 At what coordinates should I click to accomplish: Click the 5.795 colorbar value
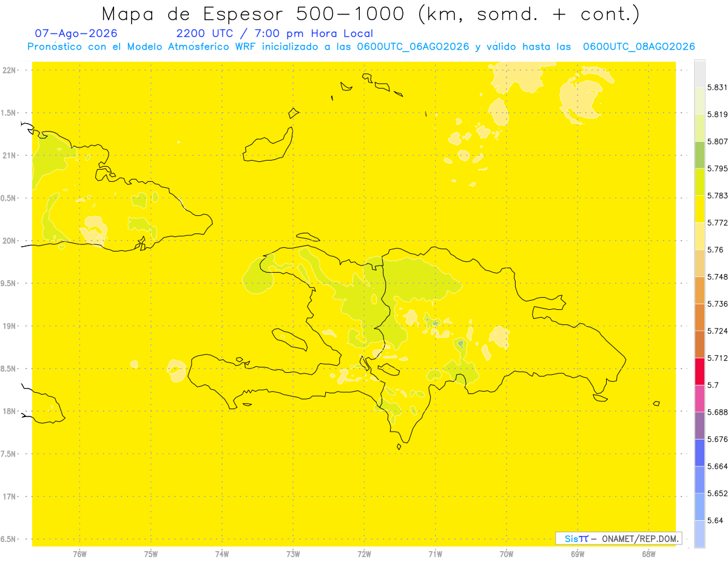[x=718, y=169]
